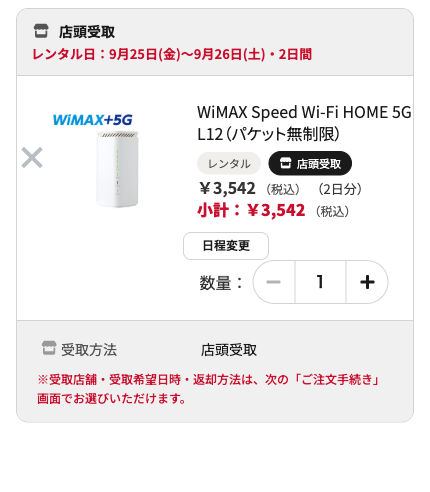This screenshot has height=492, width=430.
Task: Open 日程変更 to change rental dates
Action: click(226, 246)
